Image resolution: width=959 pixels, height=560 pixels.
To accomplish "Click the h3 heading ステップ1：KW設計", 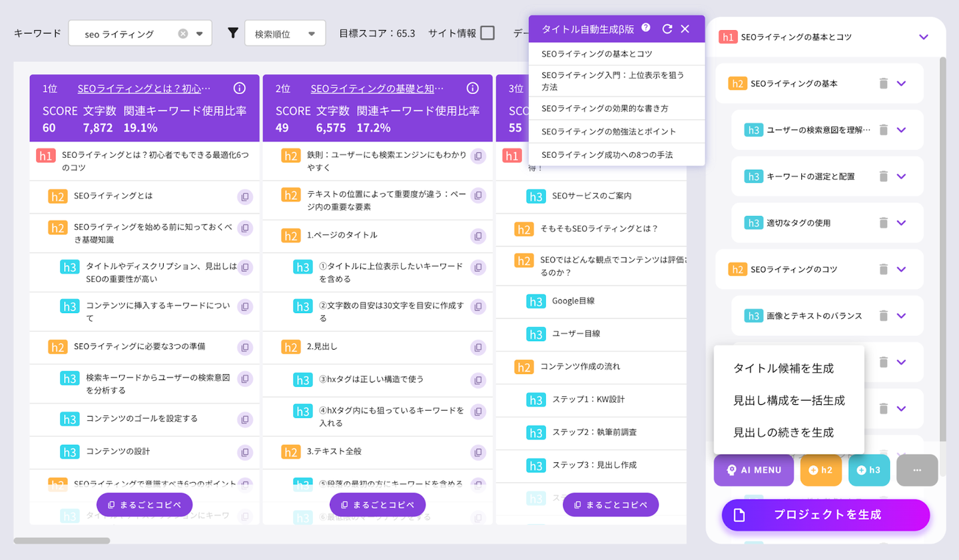I will pos(589,400).
